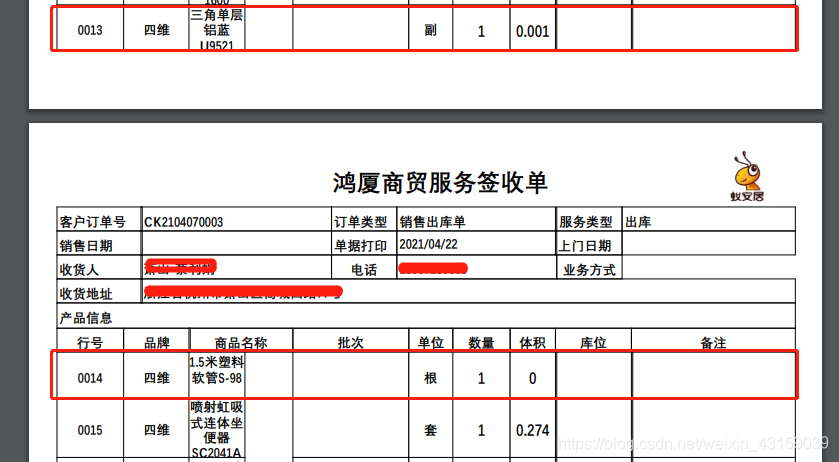
Task: Select volume value 0.001
Action: click(x=532, y=32)
